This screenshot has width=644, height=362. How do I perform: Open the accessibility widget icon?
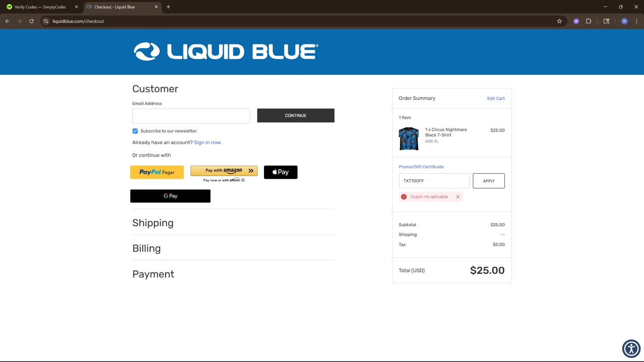(x=631, y=348)
